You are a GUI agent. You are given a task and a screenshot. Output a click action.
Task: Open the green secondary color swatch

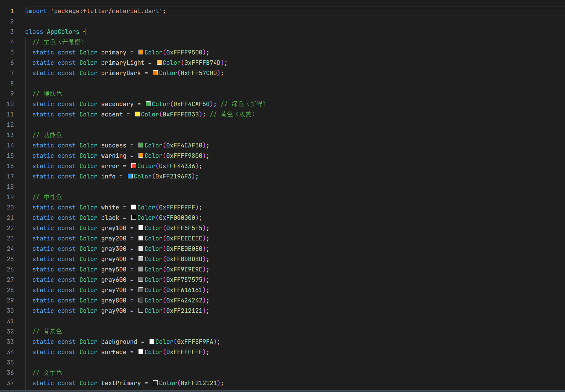[148, 104]
